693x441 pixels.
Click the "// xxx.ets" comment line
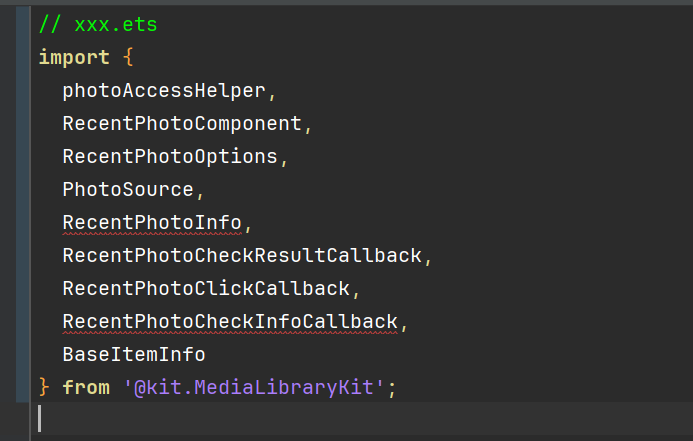[x=98, y=25]
